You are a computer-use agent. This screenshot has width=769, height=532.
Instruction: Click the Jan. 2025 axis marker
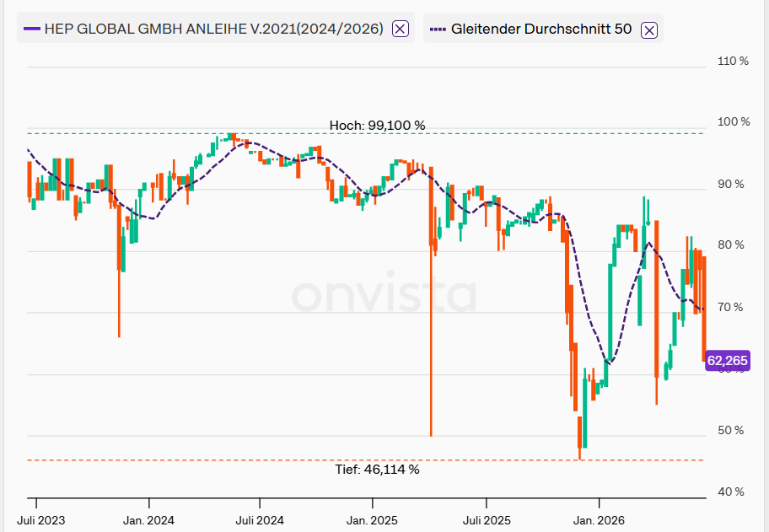(x=372, y=520)
